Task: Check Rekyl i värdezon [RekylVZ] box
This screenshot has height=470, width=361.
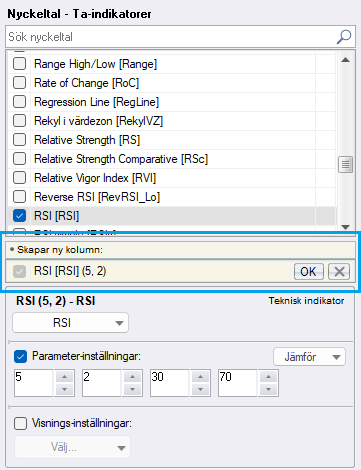Action: pyautogui.click(x=19, y=120)
